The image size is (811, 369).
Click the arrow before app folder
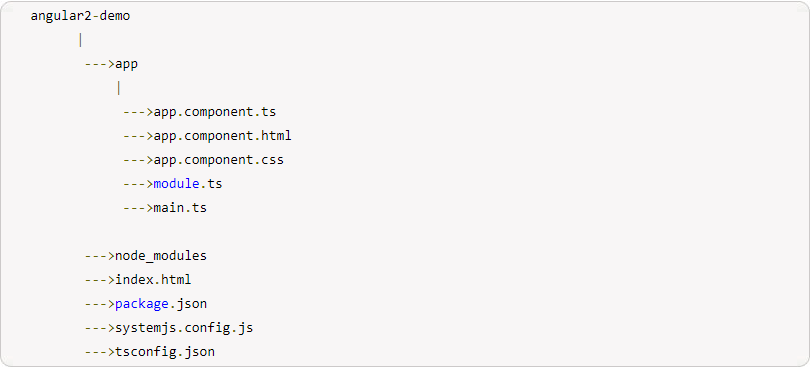99,65
